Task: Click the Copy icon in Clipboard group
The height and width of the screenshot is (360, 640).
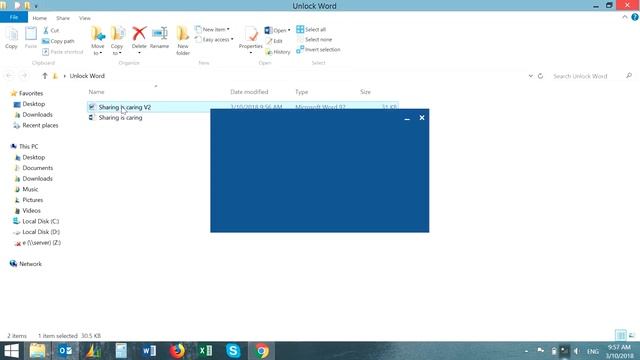Action: point(11,38)
